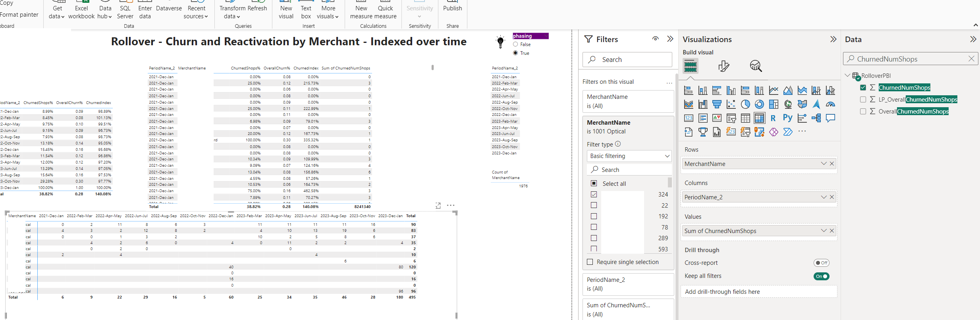
Task: Select the donut chart visual
Action: pyautogui.click(x=759, y=104)
